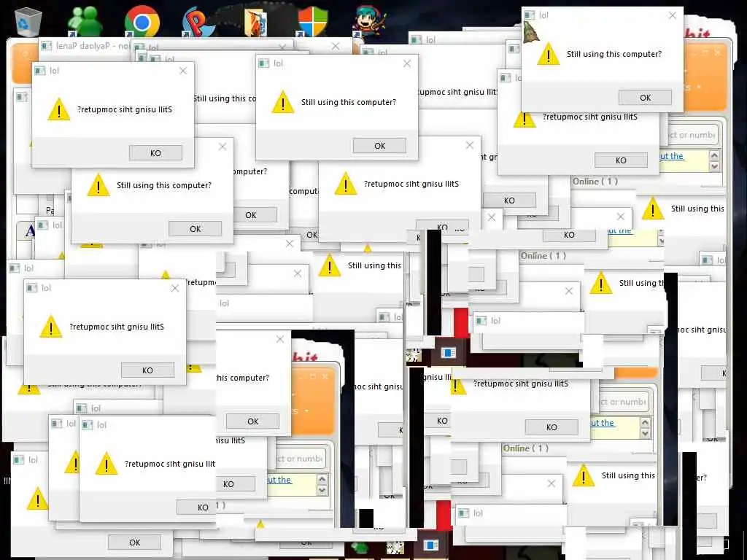The image size is (747, 560).
Task: Click the cropped "his computer?" message text
Action: [x=242, y=378]
